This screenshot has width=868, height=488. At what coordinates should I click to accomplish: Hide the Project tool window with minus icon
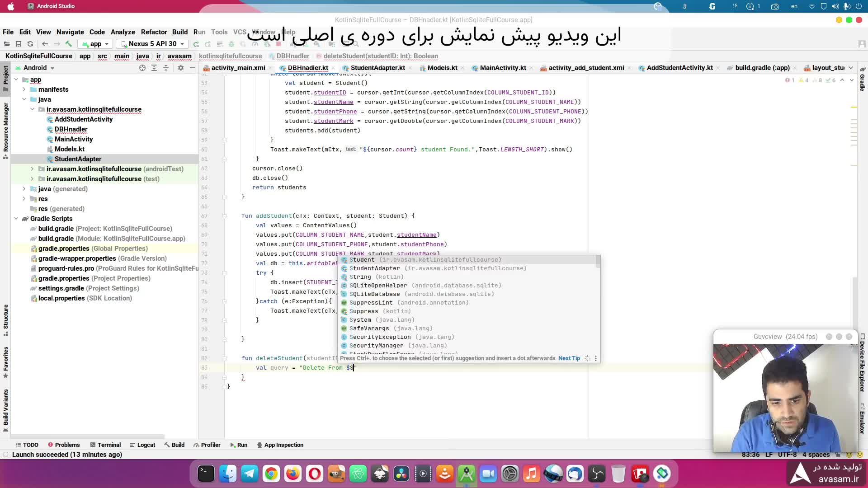click(193, 68)
